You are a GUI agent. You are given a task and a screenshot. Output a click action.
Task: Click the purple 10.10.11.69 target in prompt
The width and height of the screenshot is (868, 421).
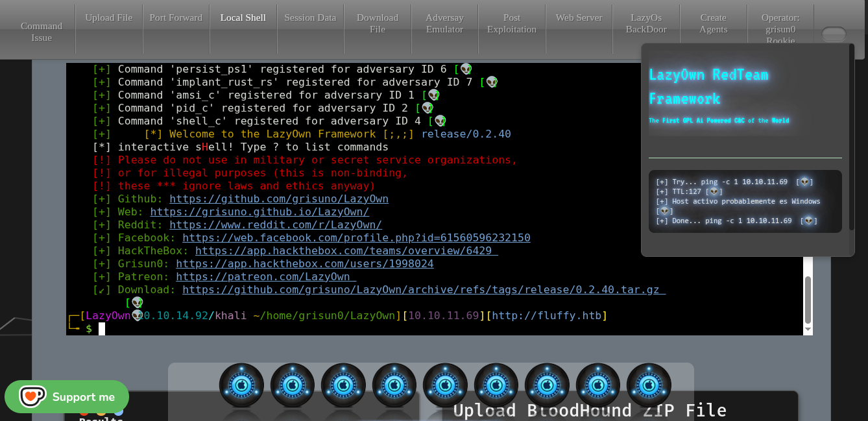[443, 316]
